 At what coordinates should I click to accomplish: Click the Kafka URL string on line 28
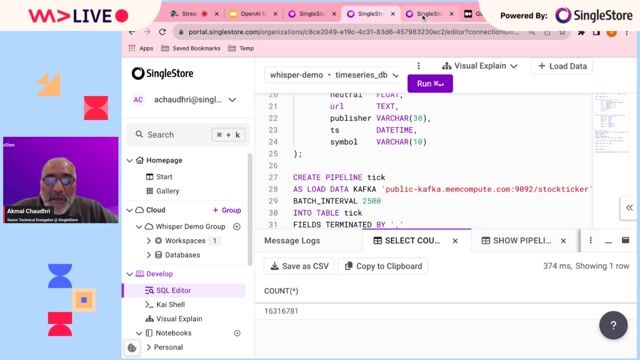point(486,189)
